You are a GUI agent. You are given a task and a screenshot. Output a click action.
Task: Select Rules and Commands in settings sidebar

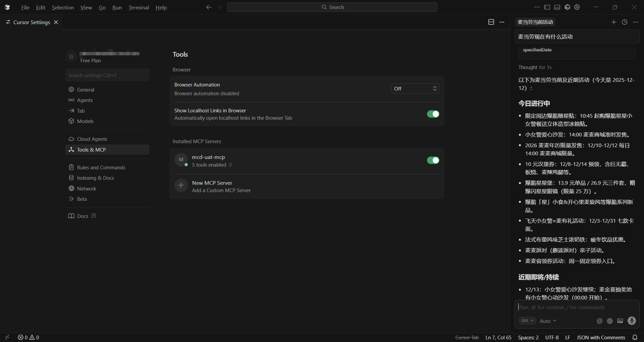[x=101, y=167]
